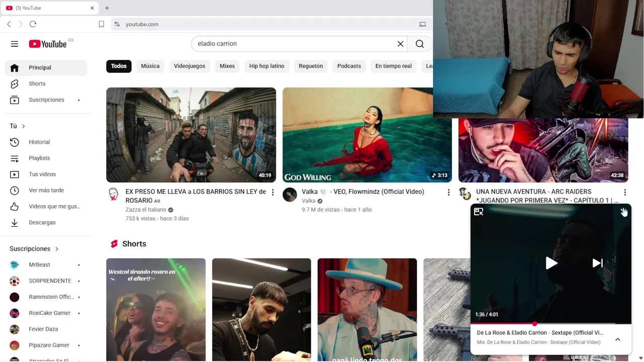Open Historial
Image resolution: width=644 pixels, height=362 pixels.
46,142
